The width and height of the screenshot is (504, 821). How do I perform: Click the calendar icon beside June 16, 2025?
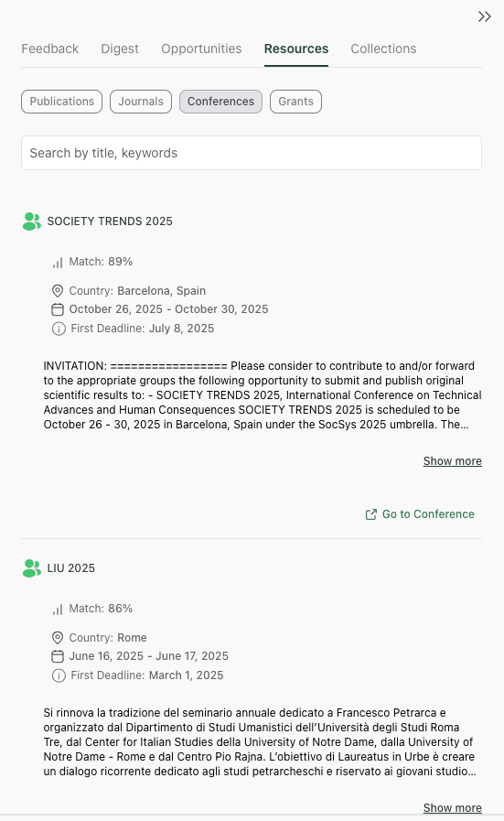point(58,656)
